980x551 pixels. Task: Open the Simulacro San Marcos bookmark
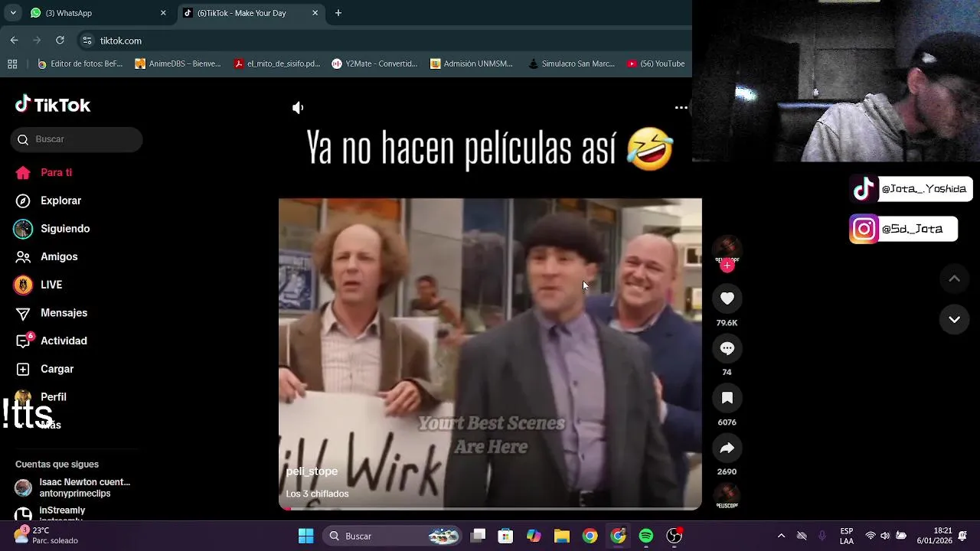[x=572, y=64]
